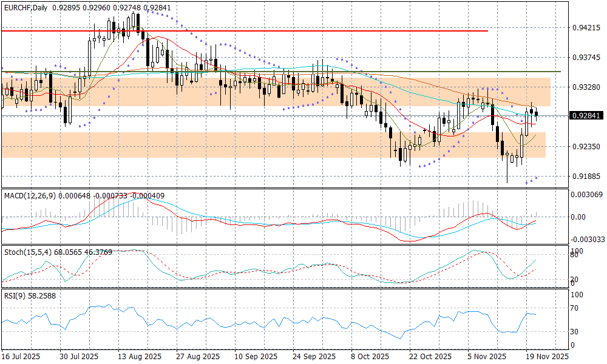Screen dimensions: 607x364
Task: Click the 0.003069 MACD scale label
Action: pos(587,194)
